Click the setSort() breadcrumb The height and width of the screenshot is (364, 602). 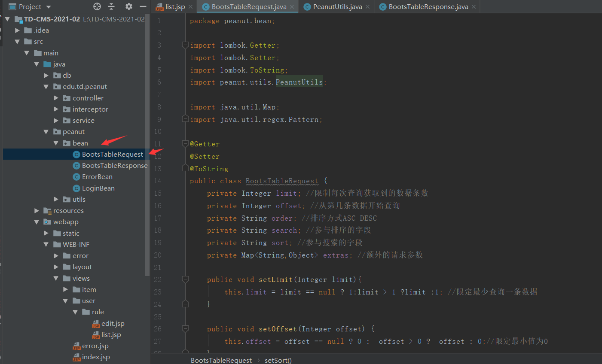pos(278,360)
